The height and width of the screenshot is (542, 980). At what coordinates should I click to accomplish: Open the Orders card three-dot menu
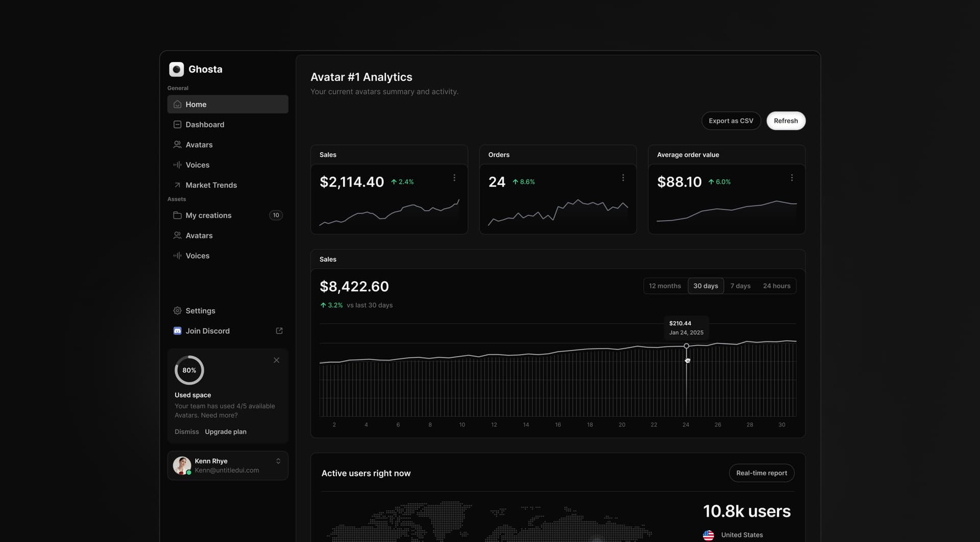623,178
